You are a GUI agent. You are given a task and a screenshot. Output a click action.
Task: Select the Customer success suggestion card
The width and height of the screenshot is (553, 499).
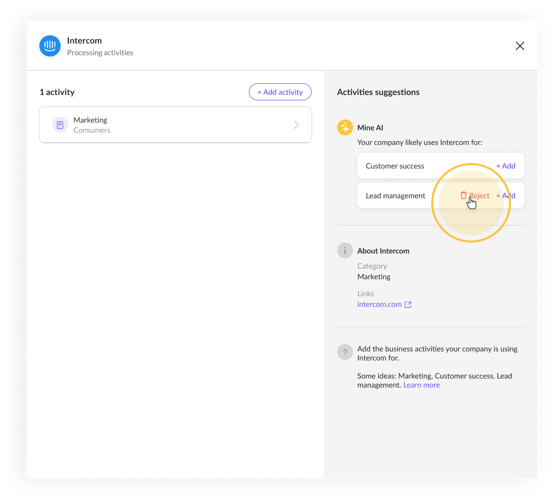(440, 166)
